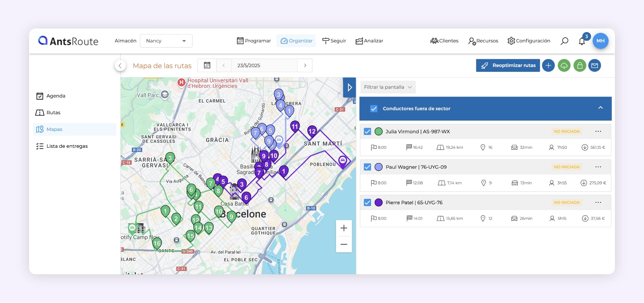This screenshot has height=303, width=644.
Task: Zoom in on the map
Action: 344,228
